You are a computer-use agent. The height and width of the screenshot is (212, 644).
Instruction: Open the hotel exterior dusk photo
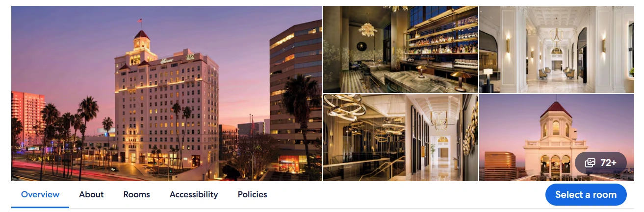167,94
